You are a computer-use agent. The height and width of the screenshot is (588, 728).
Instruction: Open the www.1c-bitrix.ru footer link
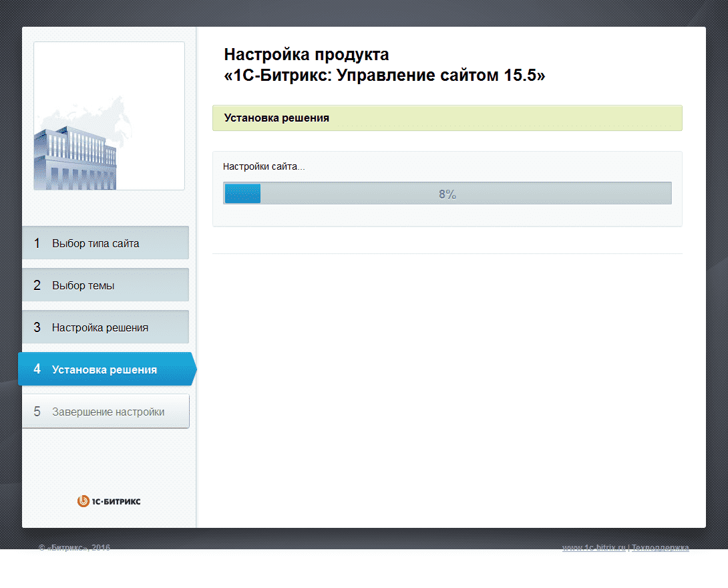(x=594, y=548)
